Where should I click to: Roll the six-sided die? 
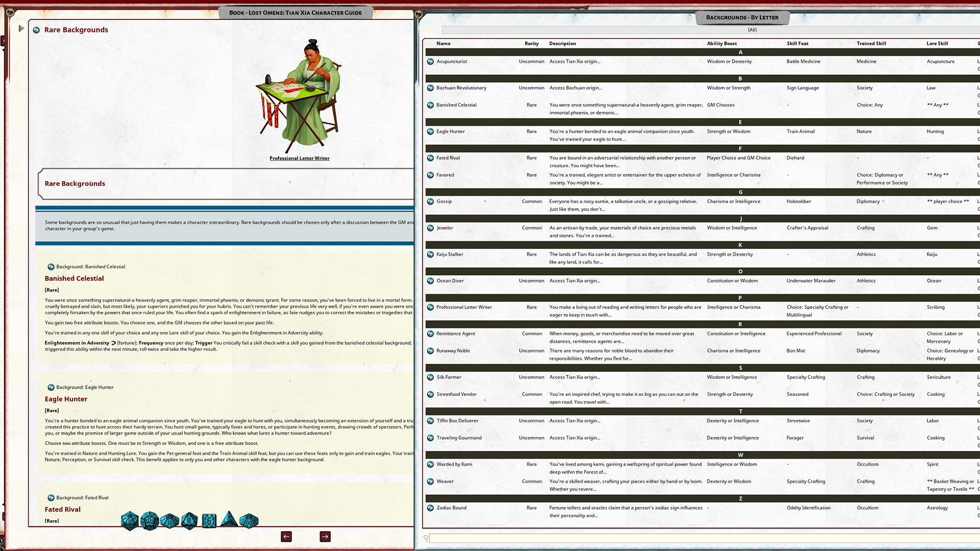pos(209,520)
